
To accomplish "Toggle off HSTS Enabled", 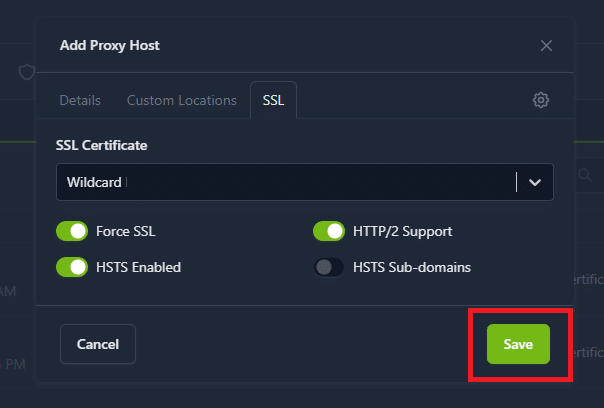I will 73,267.
